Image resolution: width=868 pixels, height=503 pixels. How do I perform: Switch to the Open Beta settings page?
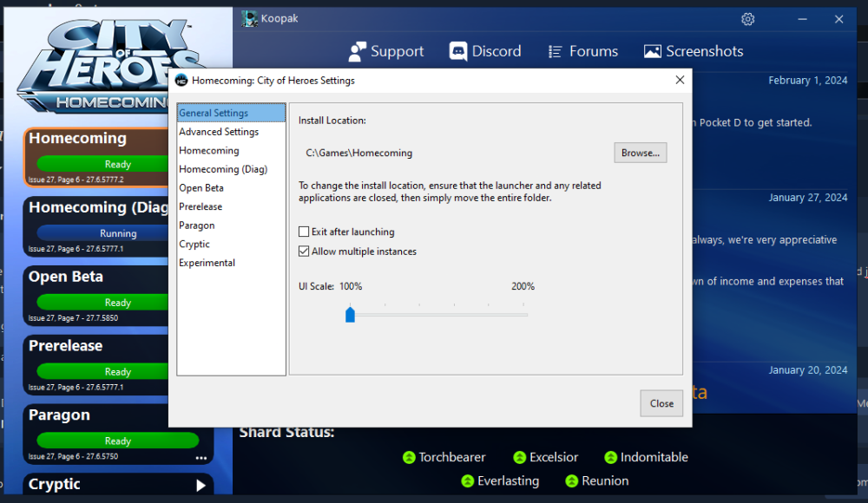201,188
